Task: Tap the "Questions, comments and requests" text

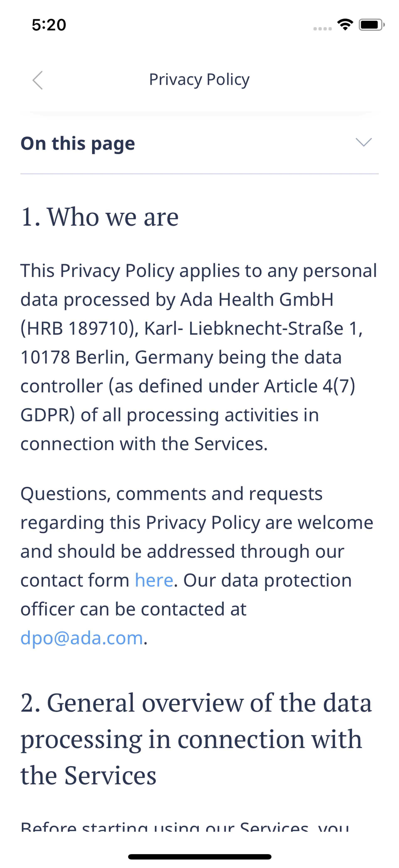Action: 171,494
